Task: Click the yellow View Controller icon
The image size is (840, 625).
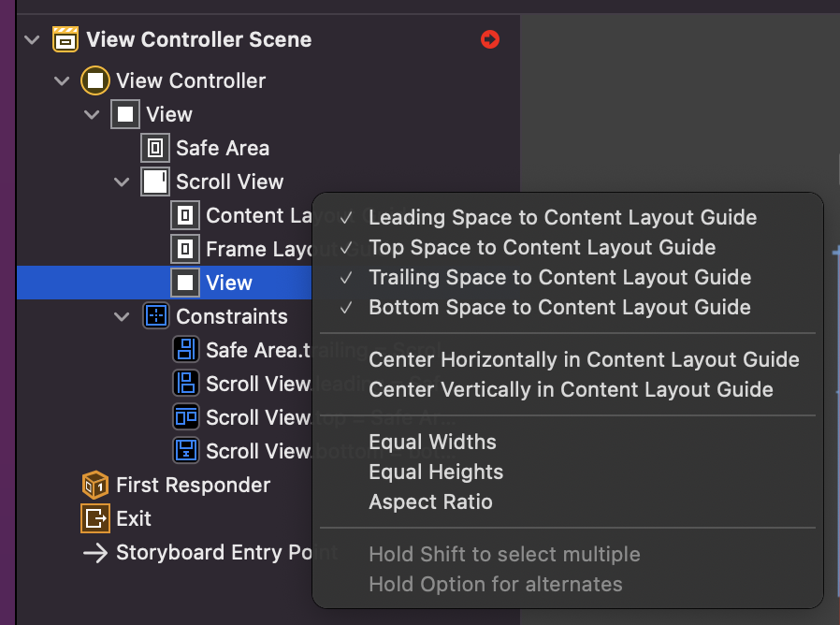Action: 95,81
